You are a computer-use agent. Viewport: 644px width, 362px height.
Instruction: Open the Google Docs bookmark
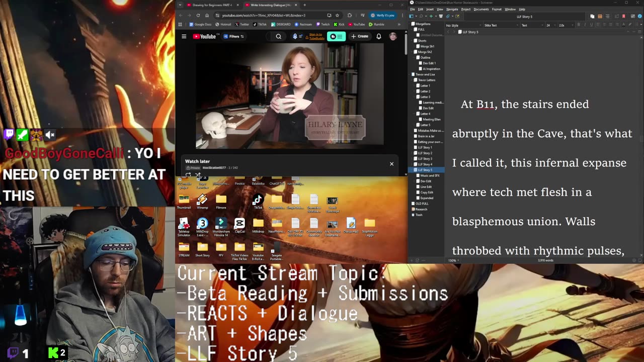tap(201, 24)
